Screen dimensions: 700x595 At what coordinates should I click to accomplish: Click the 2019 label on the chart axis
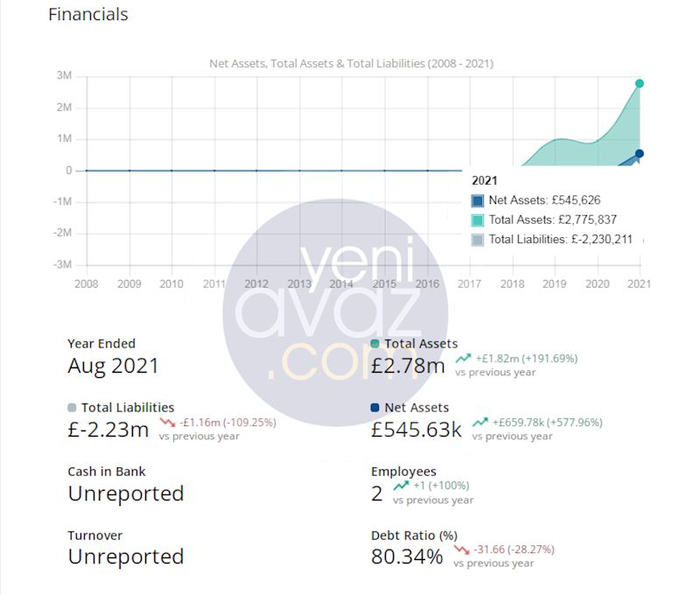pos(555,283)
